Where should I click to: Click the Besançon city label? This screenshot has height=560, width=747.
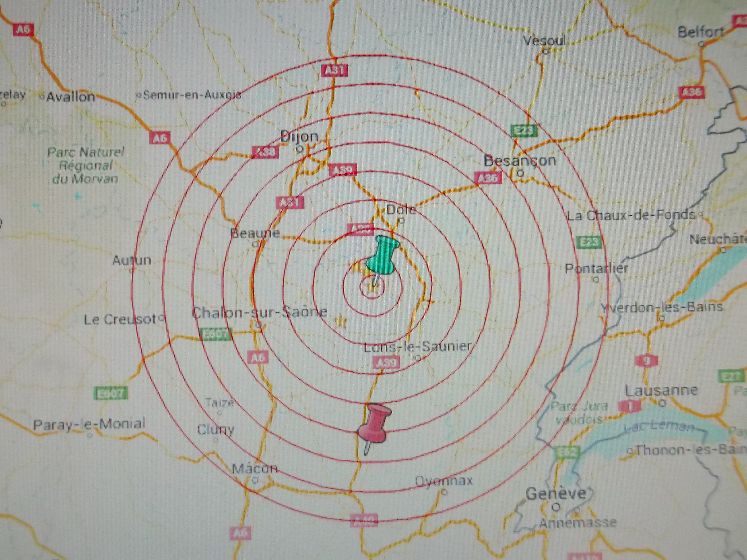pos(520,161)
